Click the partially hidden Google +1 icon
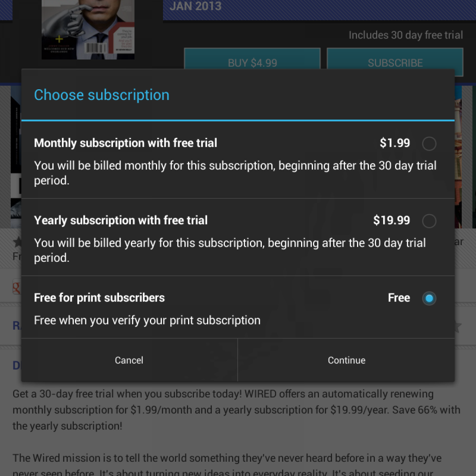476x476 pixels. coord(16,287)
